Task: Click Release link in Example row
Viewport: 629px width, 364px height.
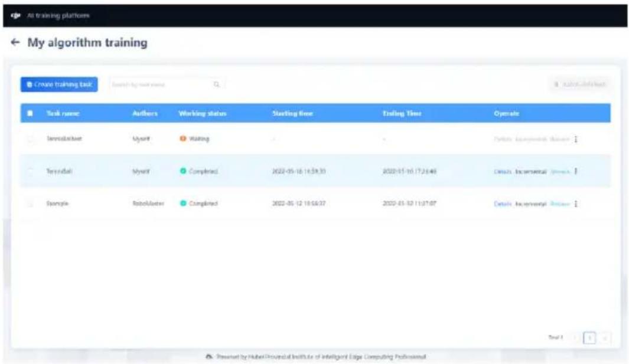Action: [560, 204]
